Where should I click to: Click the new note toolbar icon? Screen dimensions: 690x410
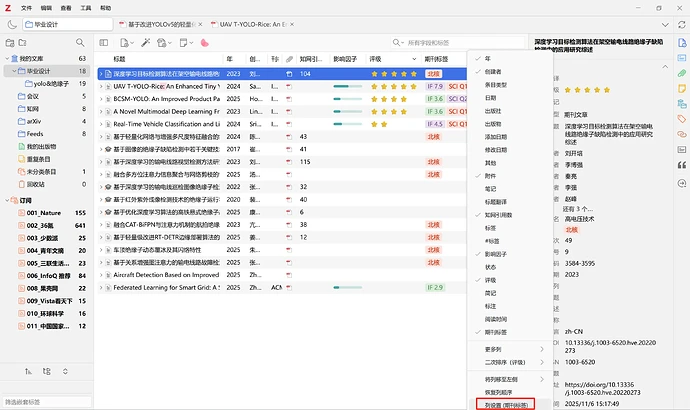pyautogui.click(x=184, y=43)
